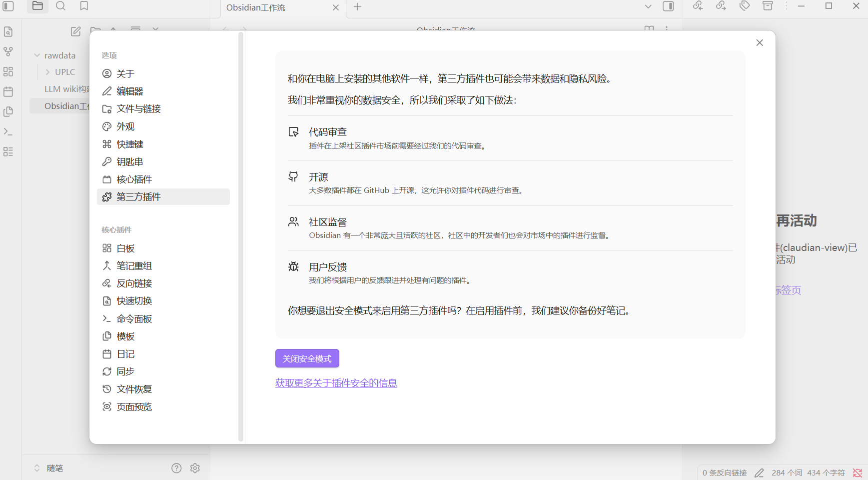
Task: Toggle the right sidebar panel icon
Action: (x=668, y=6)
